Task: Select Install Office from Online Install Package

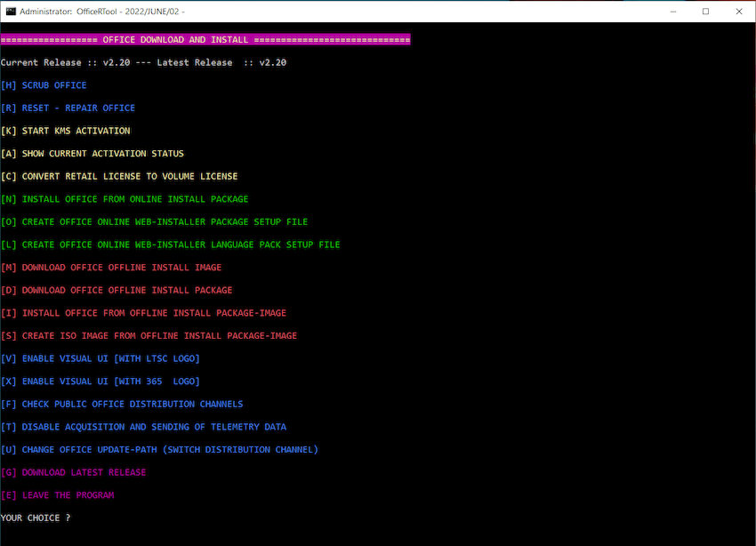Action: pyautogui.click(x=125, y=199)
